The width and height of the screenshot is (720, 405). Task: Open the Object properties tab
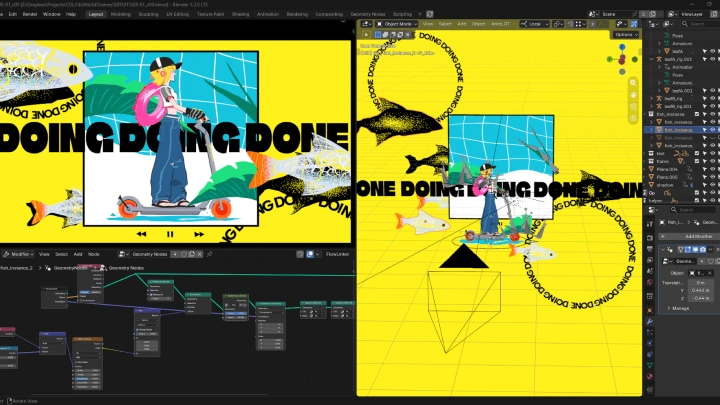tap(650, 310)
